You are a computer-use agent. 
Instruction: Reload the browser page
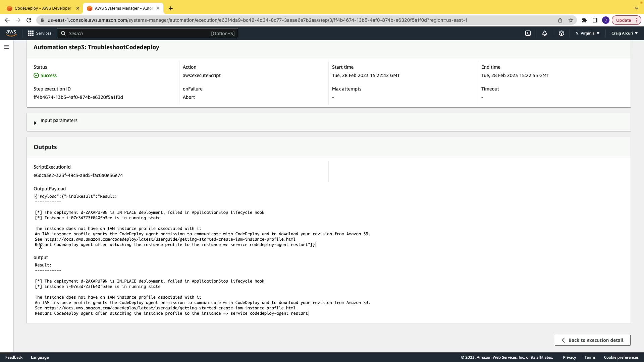(29, 20)
